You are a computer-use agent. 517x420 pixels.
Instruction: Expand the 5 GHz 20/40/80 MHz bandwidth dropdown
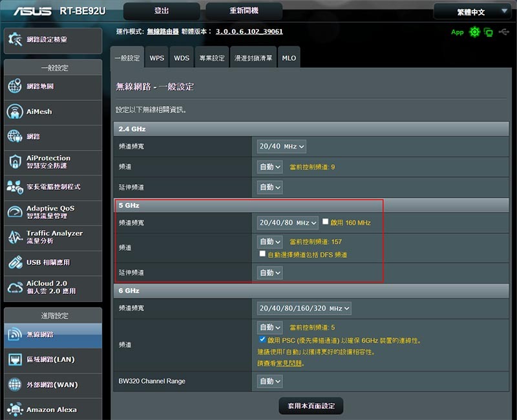[288, 223]
